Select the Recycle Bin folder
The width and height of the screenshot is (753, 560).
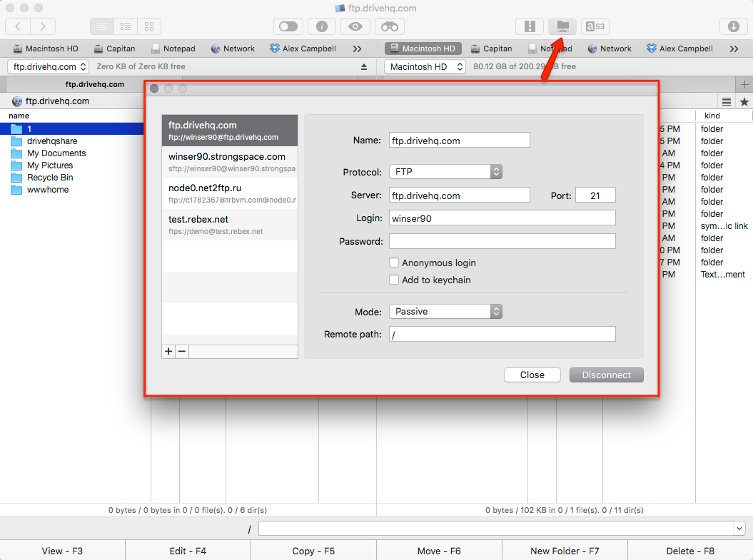pyautogui.click(x=50, y=178)
